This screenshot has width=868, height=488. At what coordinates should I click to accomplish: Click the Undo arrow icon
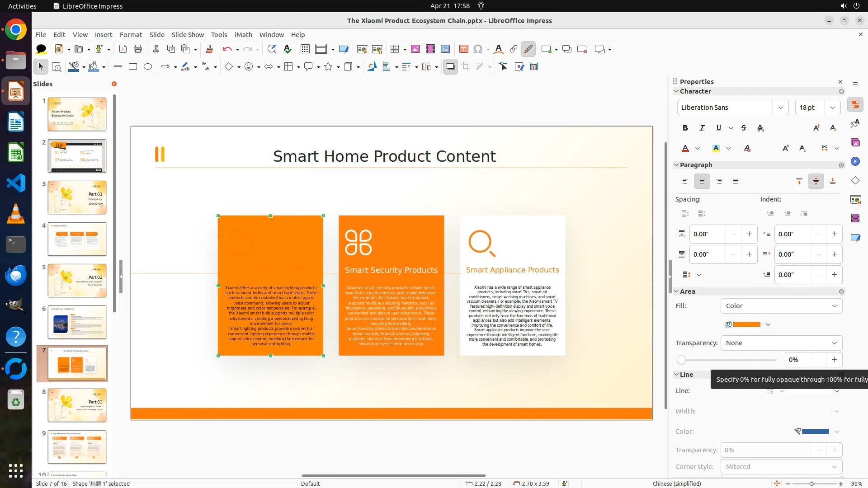(x=227, y=49)
